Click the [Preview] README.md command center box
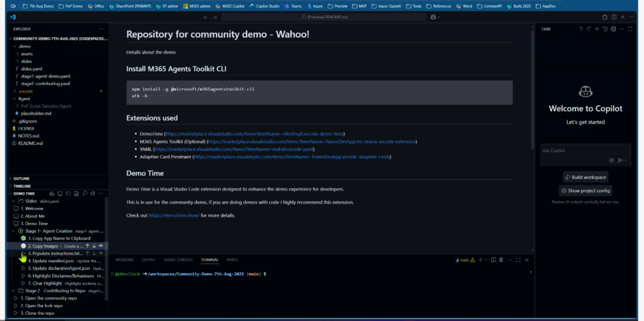Screen dimensions: 644x321 point(324,17)
